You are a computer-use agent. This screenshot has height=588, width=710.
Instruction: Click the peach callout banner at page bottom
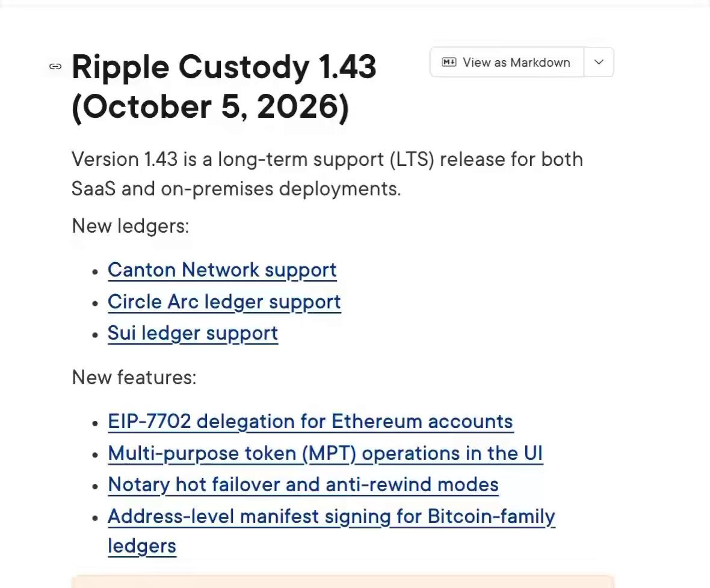(x=343, y=581)
